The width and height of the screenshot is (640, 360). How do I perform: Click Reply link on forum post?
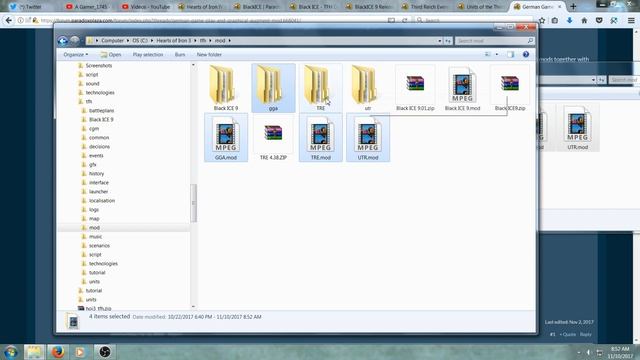click(586, 334)
